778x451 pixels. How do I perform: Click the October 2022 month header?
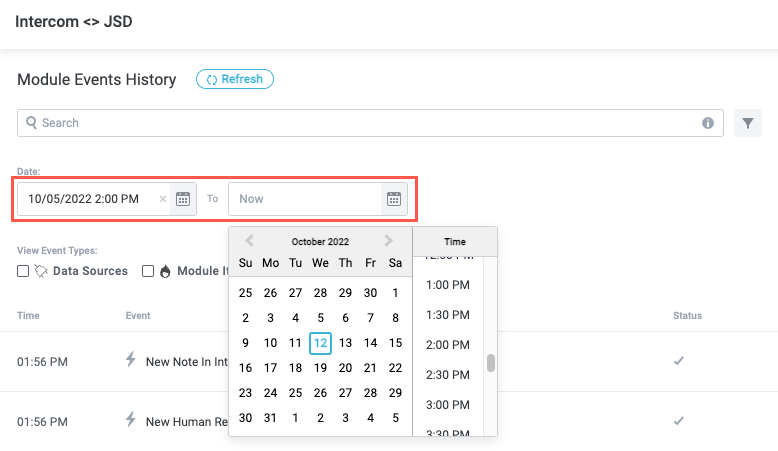point(320,241)
